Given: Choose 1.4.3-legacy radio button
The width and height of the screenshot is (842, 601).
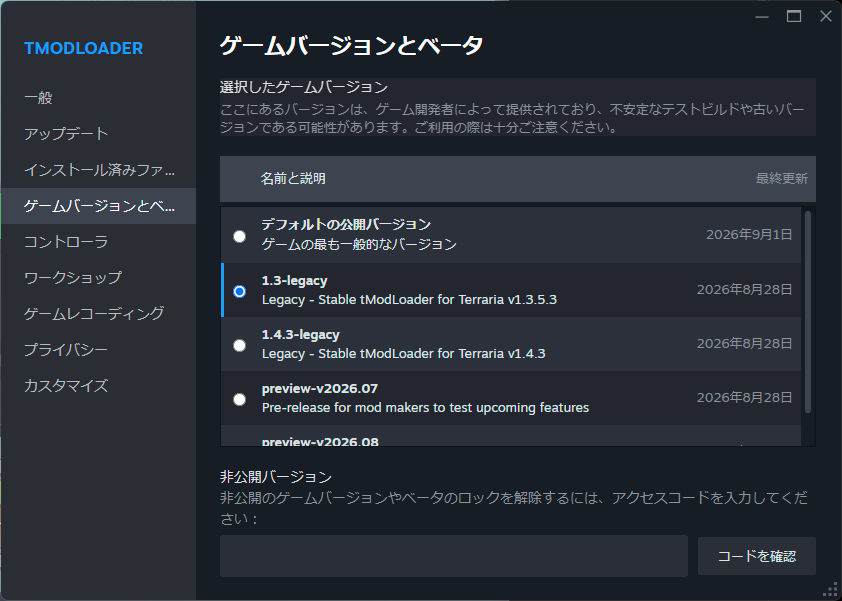Looking at the screenshot, I should click(239, 345).
